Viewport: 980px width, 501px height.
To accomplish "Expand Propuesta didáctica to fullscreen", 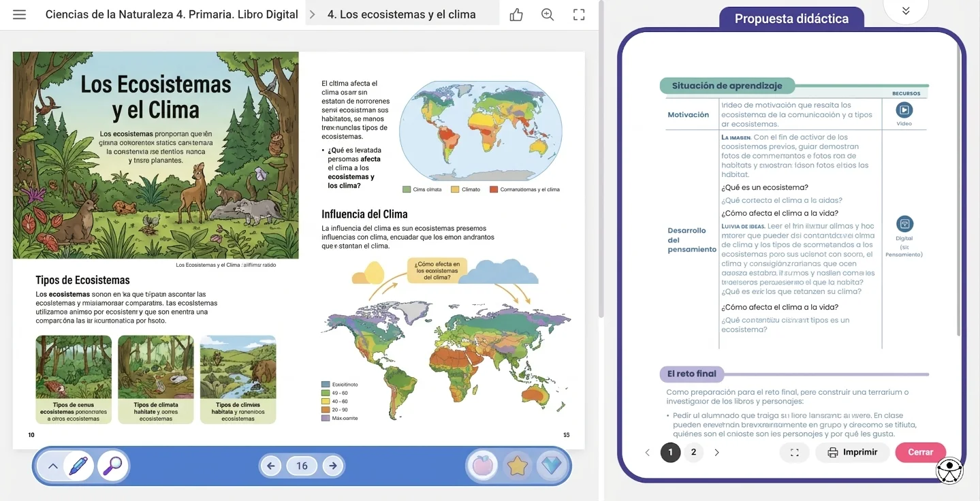I will (x=794, y=452).
